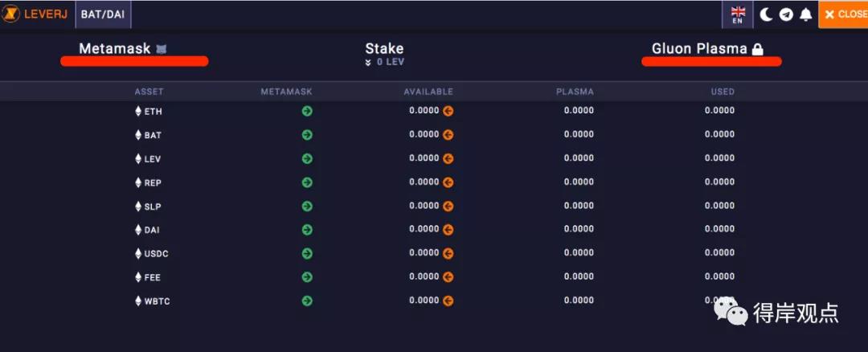The image size is (868, 352).
Task: Click the orange withdraw arrow for USDC
Action: pyautogui.click(x=448, y=253)
